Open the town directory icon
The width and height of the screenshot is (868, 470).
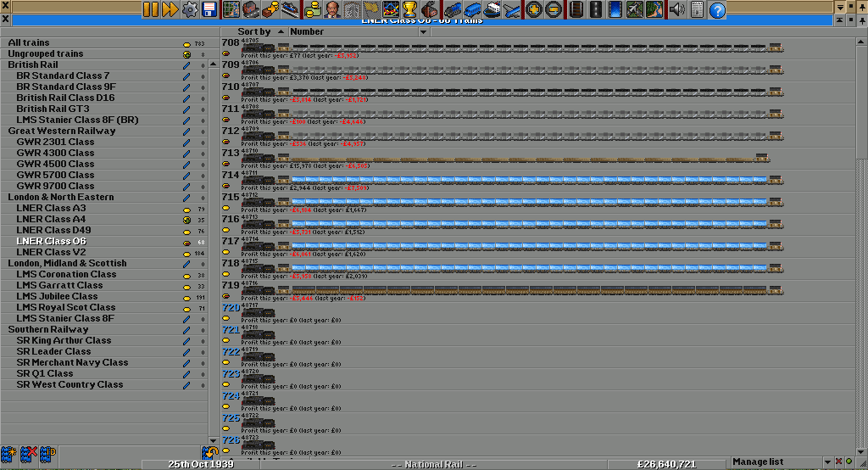pos(251,9)
